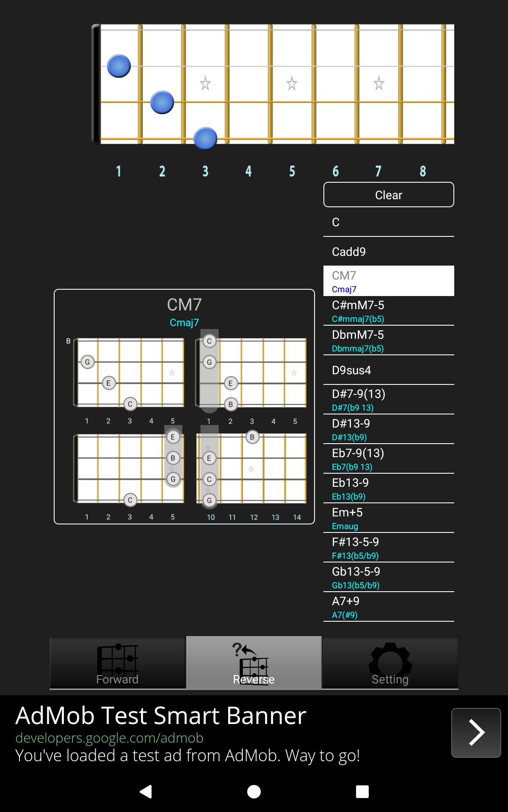The width and height of the screenshot is (508, 812).
Task: Select the D9sus4 chord result
Action: (x=389, y=370)
